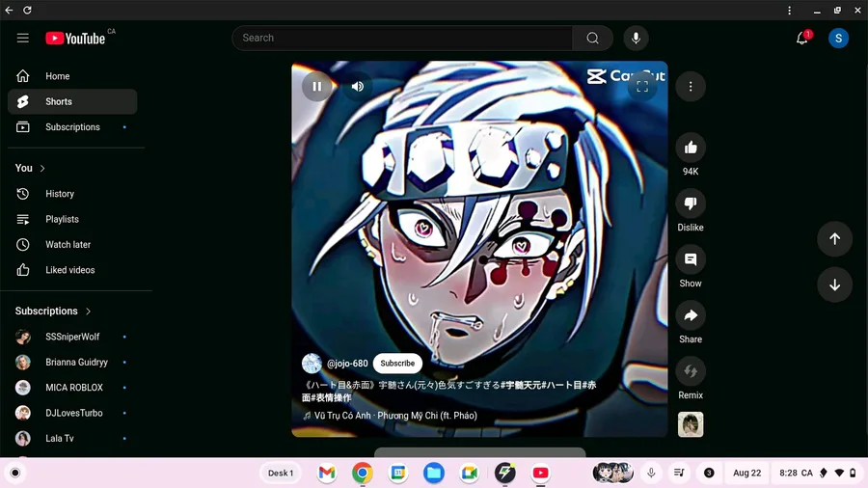Open the Vũ Trụ Có Anh sound link
This screenshot has height=488, width=868.
click(x=395, y=416)
